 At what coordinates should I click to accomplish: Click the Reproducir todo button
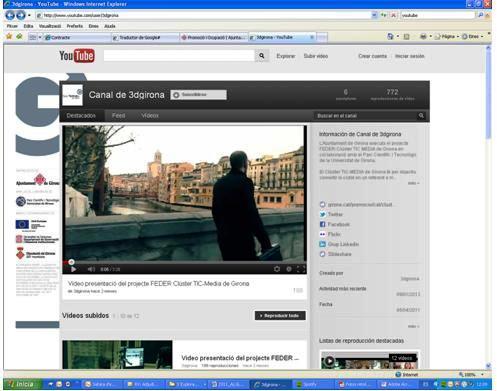280,316
